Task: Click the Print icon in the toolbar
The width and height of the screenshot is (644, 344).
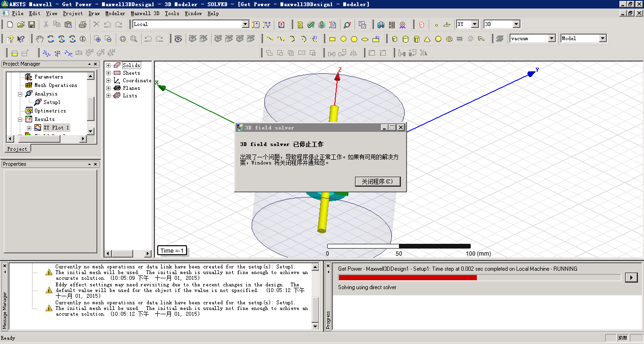Action: 82,24
